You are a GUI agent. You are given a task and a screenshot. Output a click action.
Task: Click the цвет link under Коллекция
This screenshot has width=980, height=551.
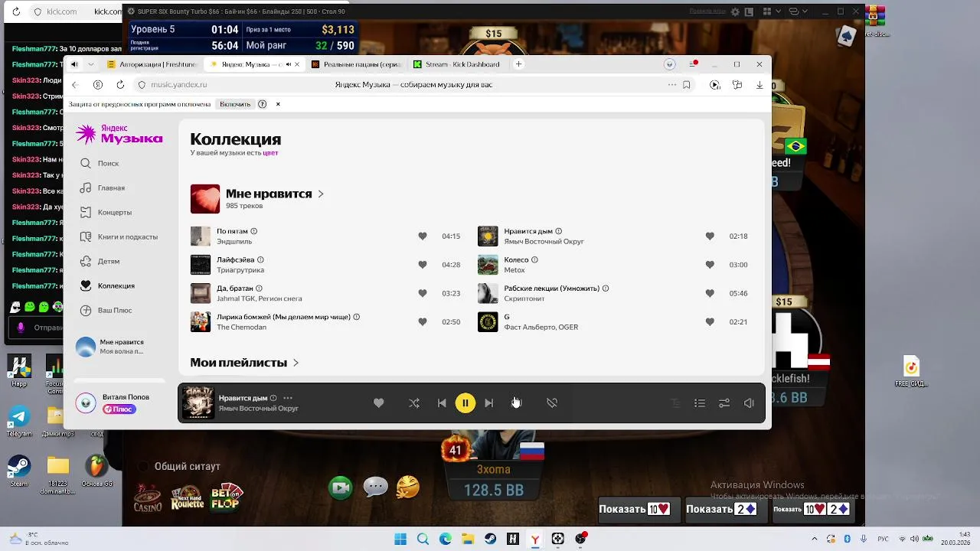270,153
